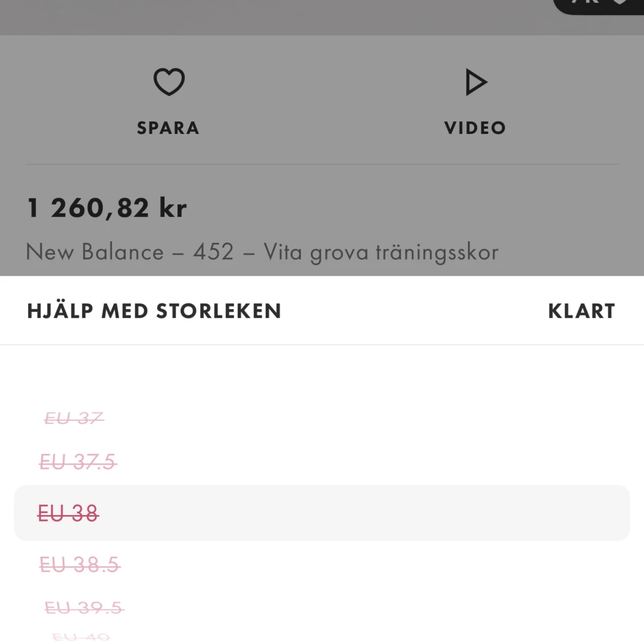Click the price 1 260,82 kr
Screen dimensions: 644x644
107,208
